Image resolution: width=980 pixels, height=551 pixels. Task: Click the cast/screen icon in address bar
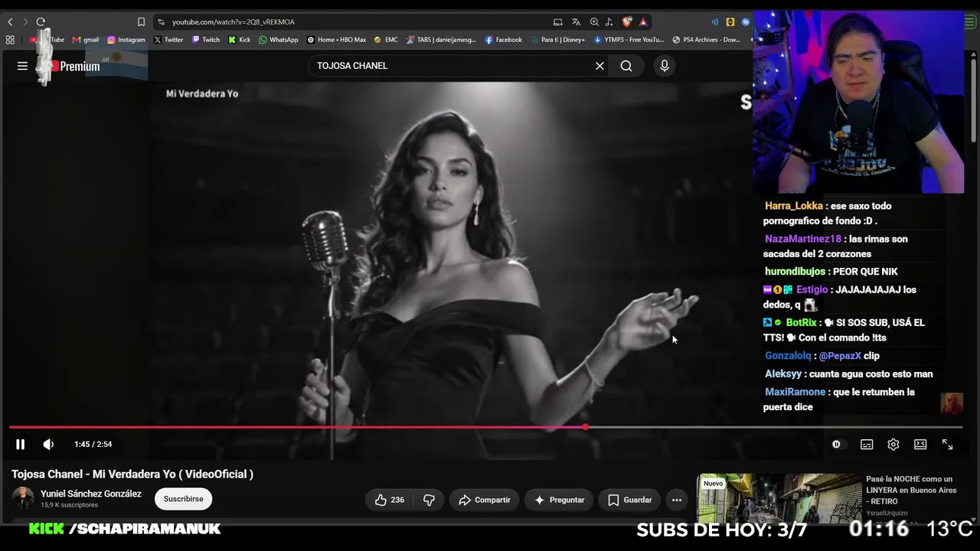558,22
